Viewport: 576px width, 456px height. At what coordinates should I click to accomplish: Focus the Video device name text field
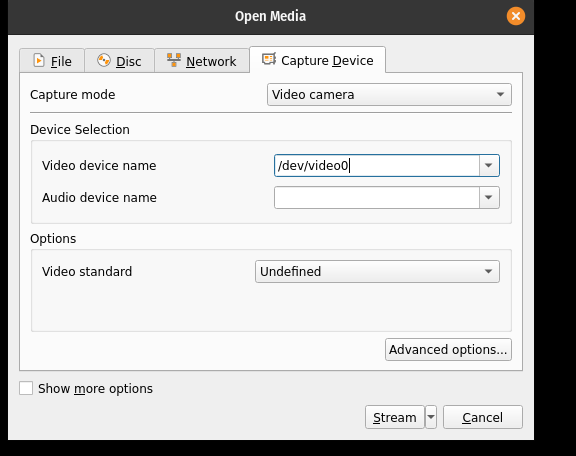pyautogui.click(x=377, y=166)
